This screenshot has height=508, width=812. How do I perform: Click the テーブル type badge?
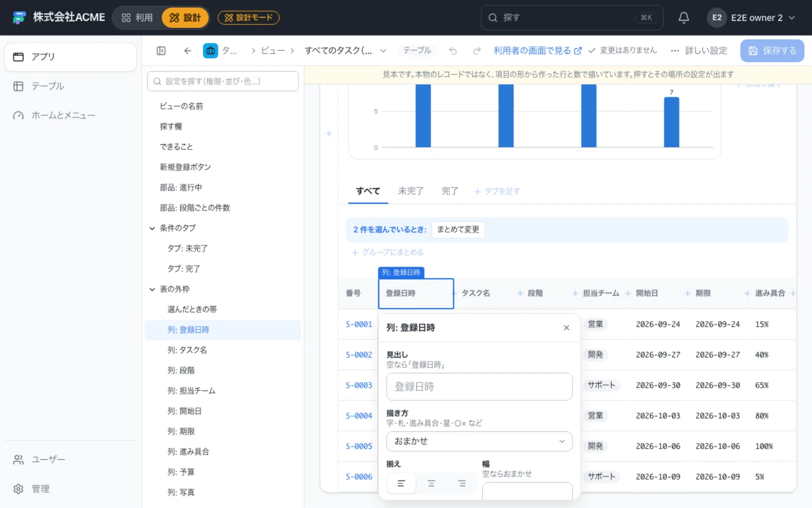click(417, 51)
